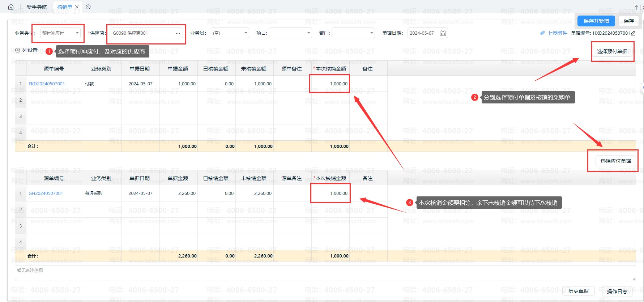Click the remarks text area at bottom
Viewport: 644px width, 302px height.
(x=325, y=273)
